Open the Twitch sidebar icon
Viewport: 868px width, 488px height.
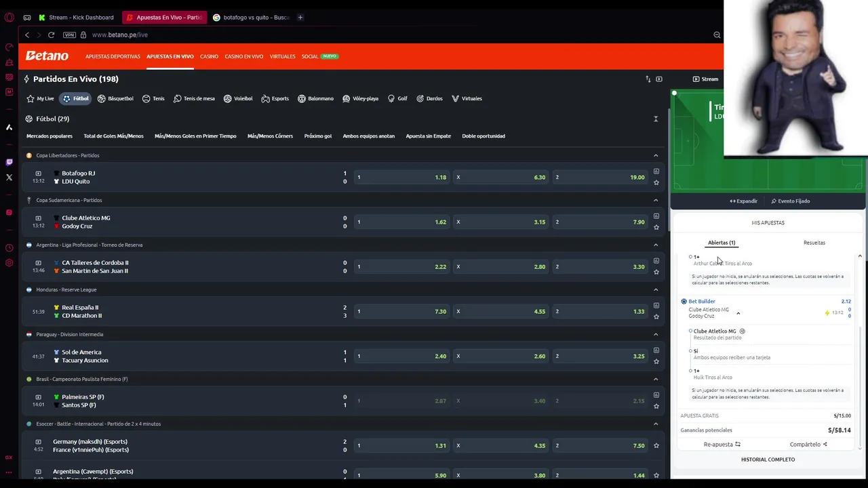(9, 162)
